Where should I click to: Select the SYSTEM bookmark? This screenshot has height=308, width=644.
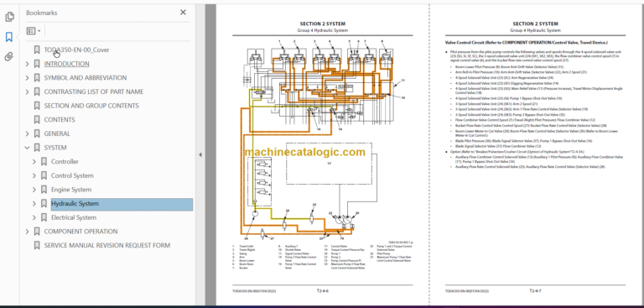coord(55,148)
